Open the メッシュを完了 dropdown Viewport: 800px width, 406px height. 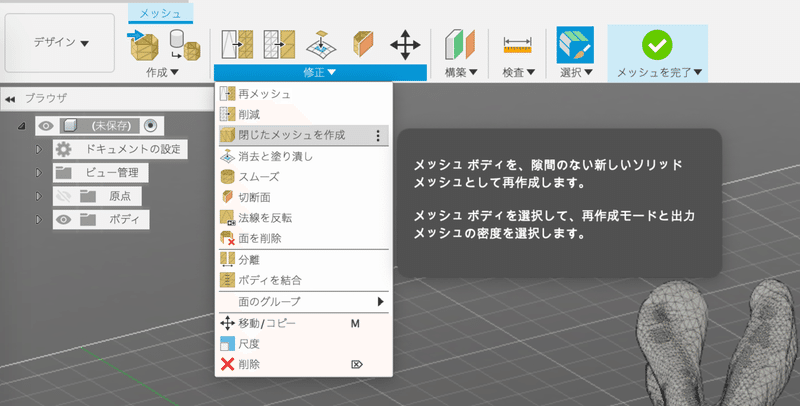pyautogui.click(x=659, y=72)
